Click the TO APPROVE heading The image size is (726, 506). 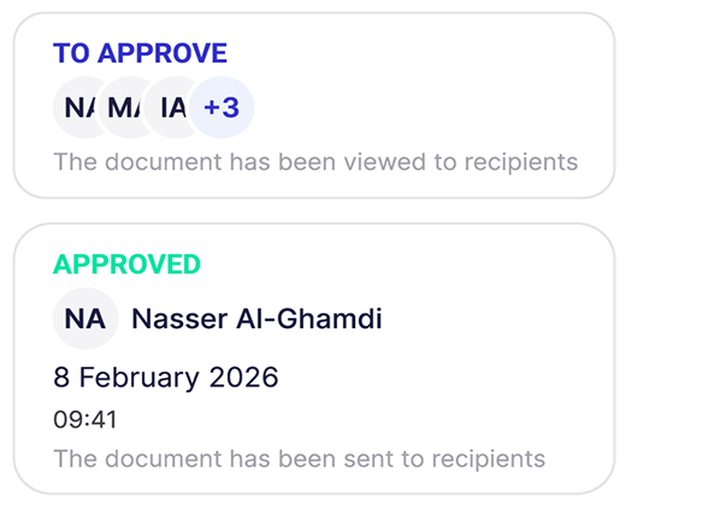(x=140, y=54)
